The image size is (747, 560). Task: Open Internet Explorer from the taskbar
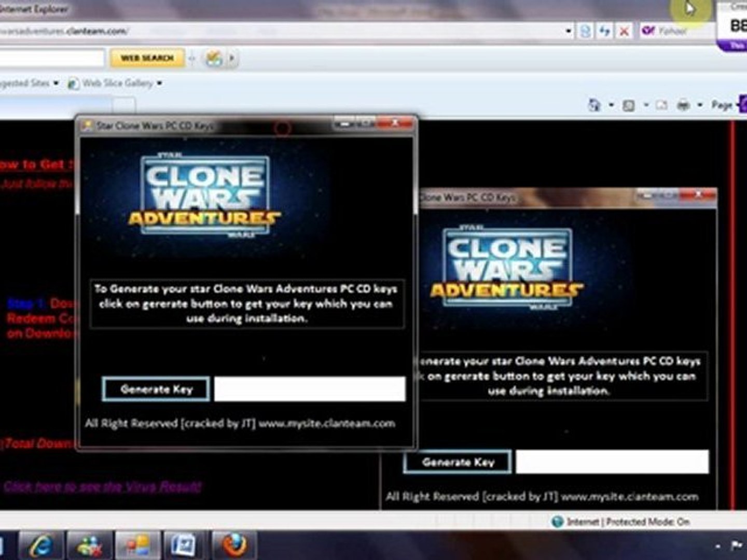click(41, 545)
